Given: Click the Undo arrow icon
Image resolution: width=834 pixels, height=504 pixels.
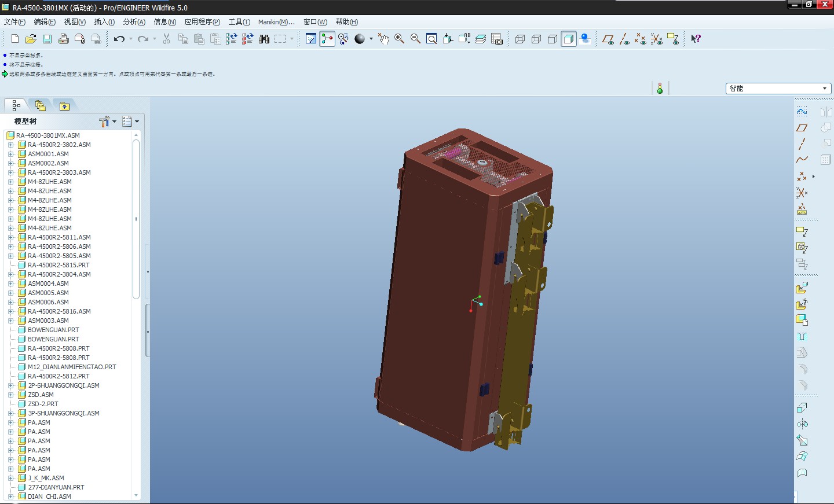Looking at the screenshot, I should 119,39.
